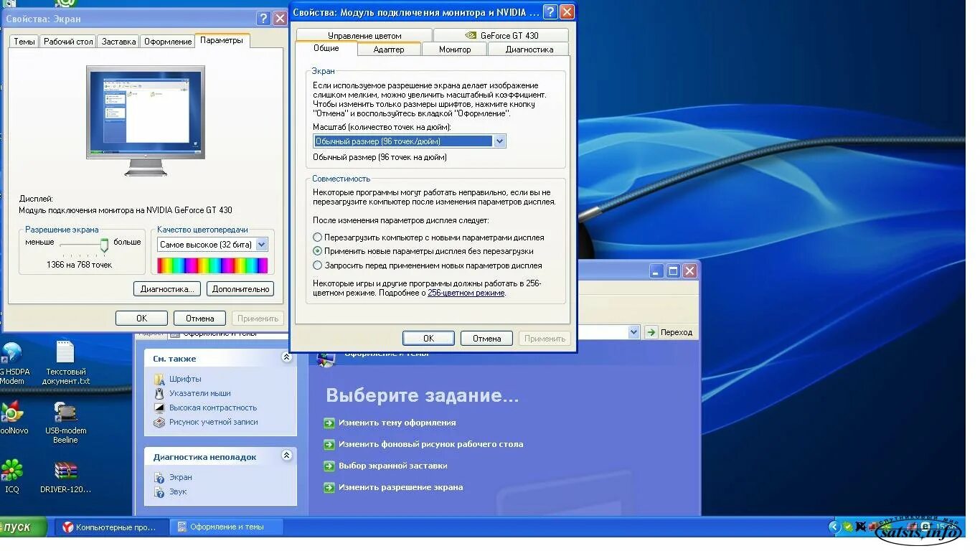980x551 pixels.
Task: Click green arrow beside Изменить тему оформления
Action: 329,423
